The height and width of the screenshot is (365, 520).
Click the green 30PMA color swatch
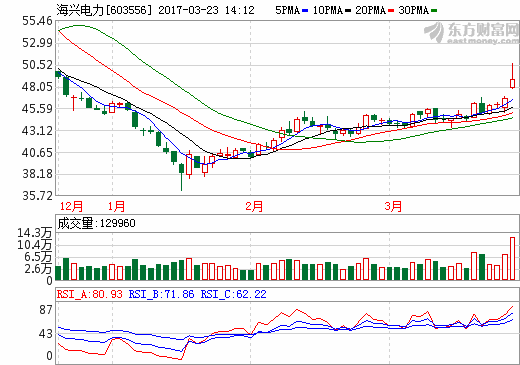pyautogui.click(x=434, y=11)
